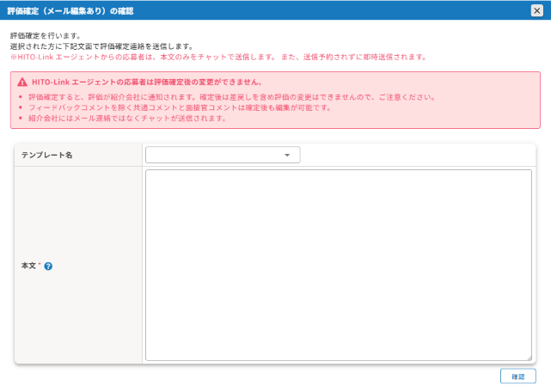Click into the 本文 text area

click(339, 265)
